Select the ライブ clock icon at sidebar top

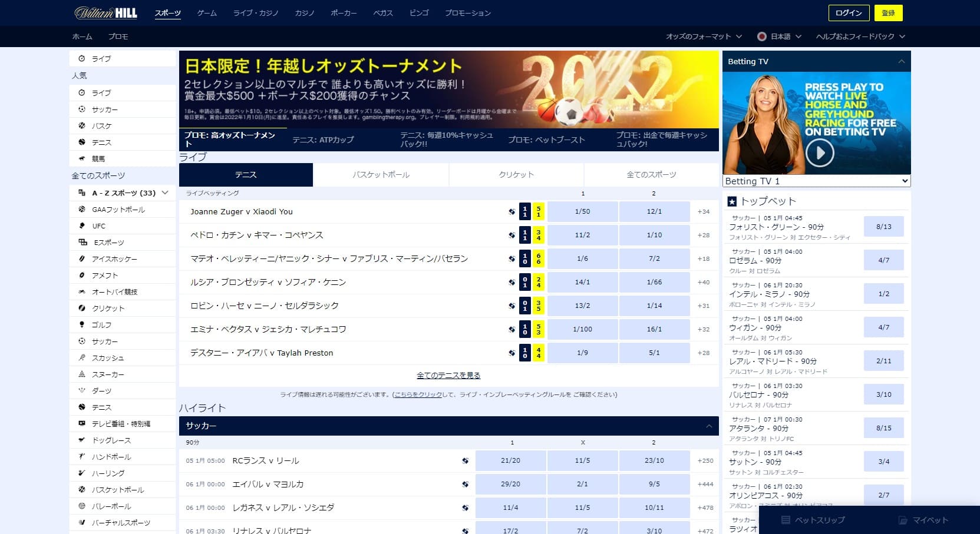81,58
